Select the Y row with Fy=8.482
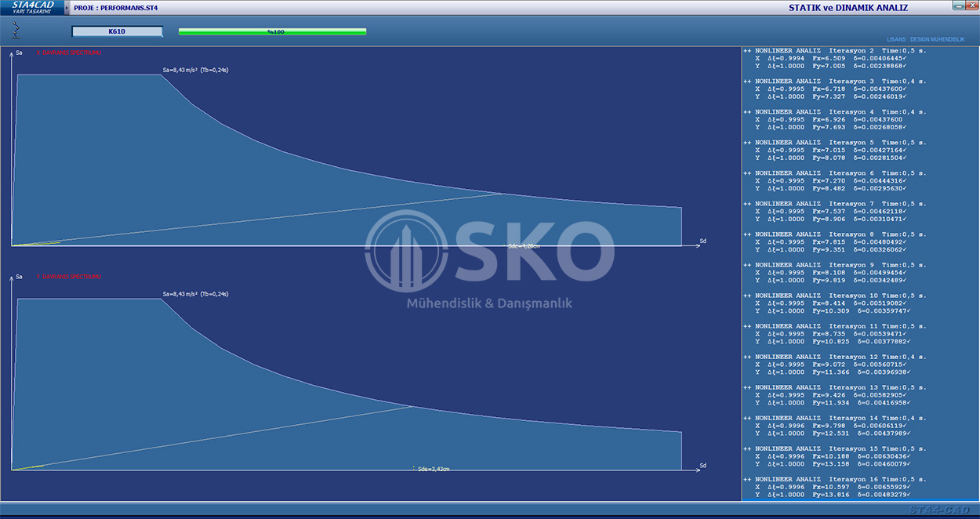The width and height of the screenshot is (980, 519). (832, 188)
